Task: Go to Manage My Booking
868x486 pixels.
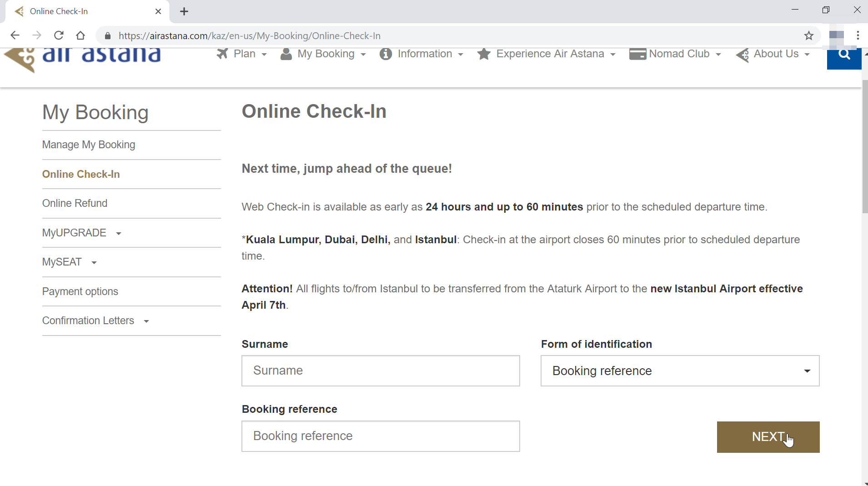Action: (89, 145)
